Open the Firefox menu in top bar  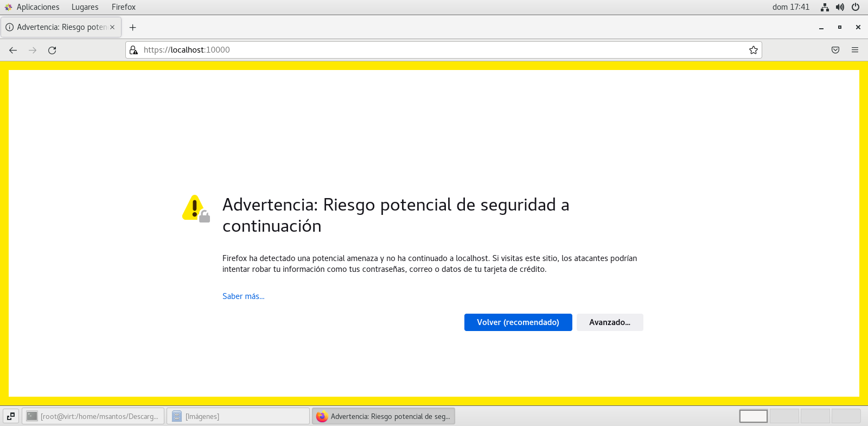123,7
